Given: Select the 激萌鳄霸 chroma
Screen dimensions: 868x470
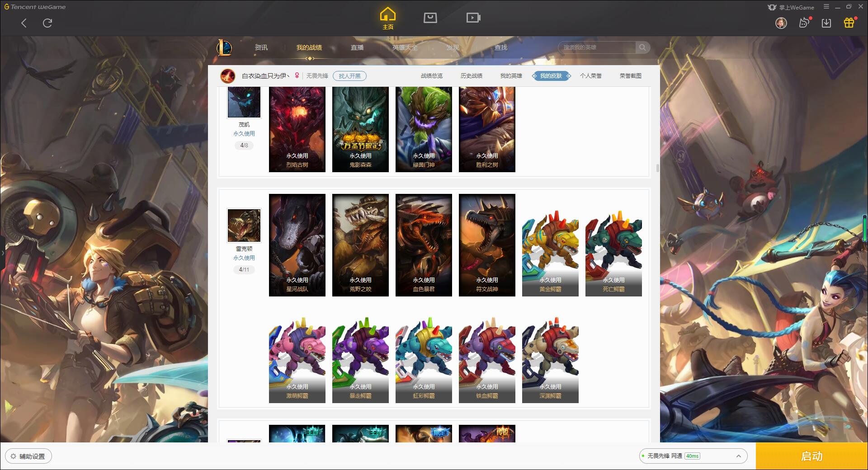Looking at the screenshot, I should click(297, 359).
